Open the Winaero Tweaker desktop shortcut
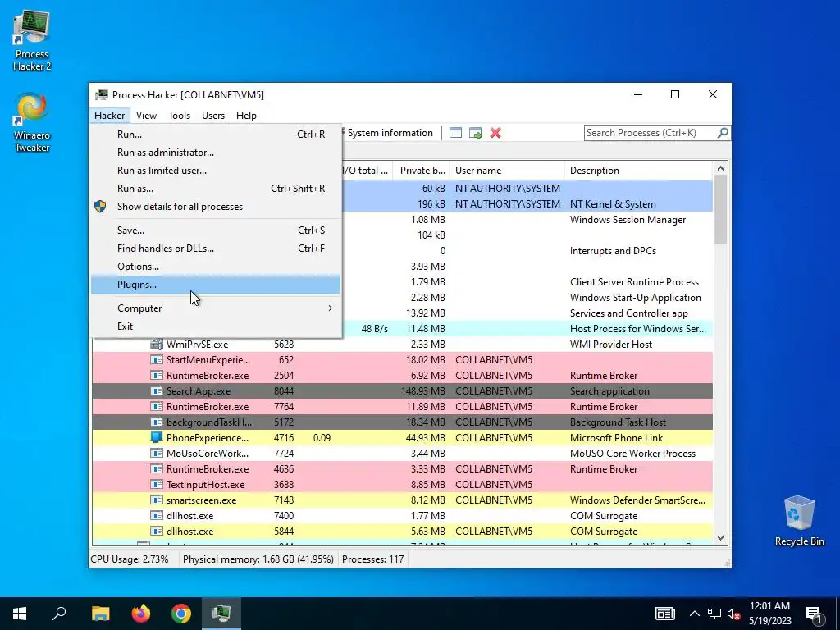Image resolution: width=840 pixels, height=630 pixels. click(x=32, y=123)
